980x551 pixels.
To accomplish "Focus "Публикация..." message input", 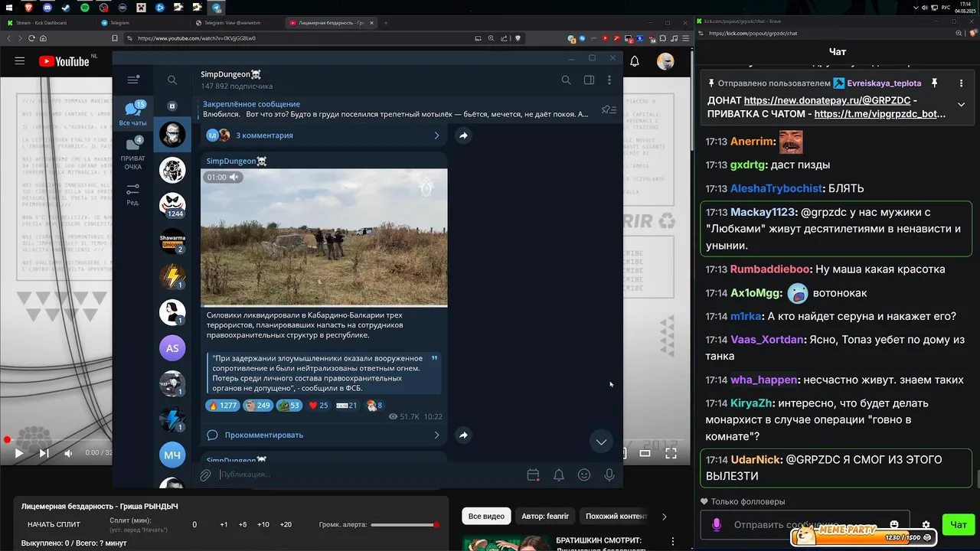I will click(367, 474).
